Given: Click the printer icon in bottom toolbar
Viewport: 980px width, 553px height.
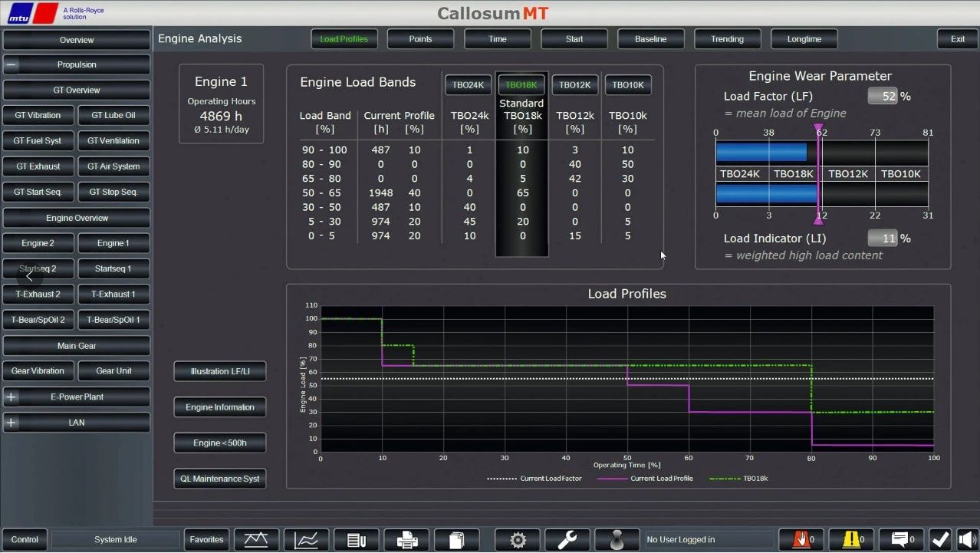Looking at the screenshot, I should (x=407, y=540).
